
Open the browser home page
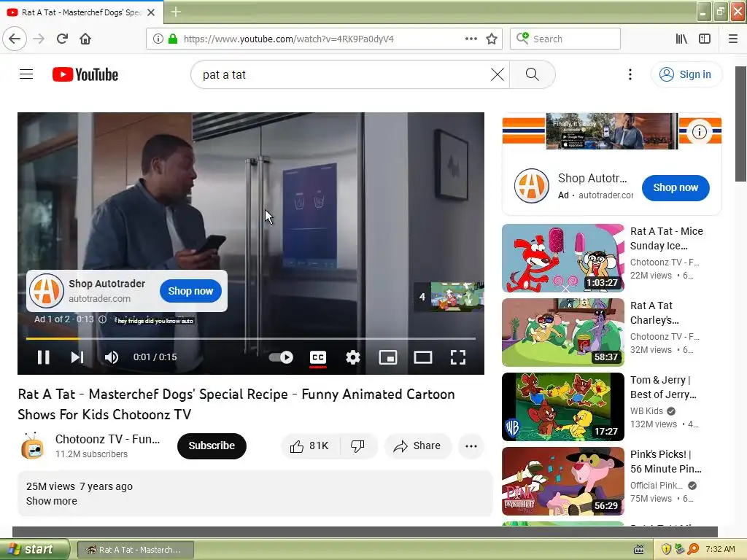85,39
